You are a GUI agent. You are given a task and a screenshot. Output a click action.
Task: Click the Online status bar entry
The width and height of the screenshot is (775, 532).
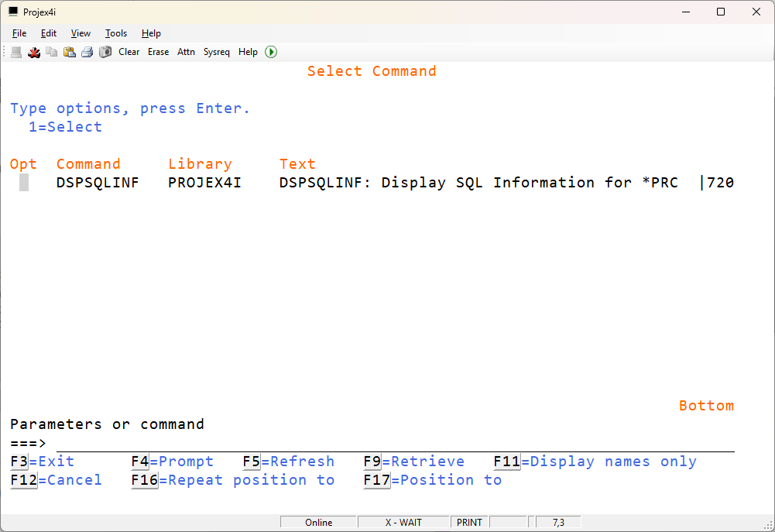tap(318, 523)
